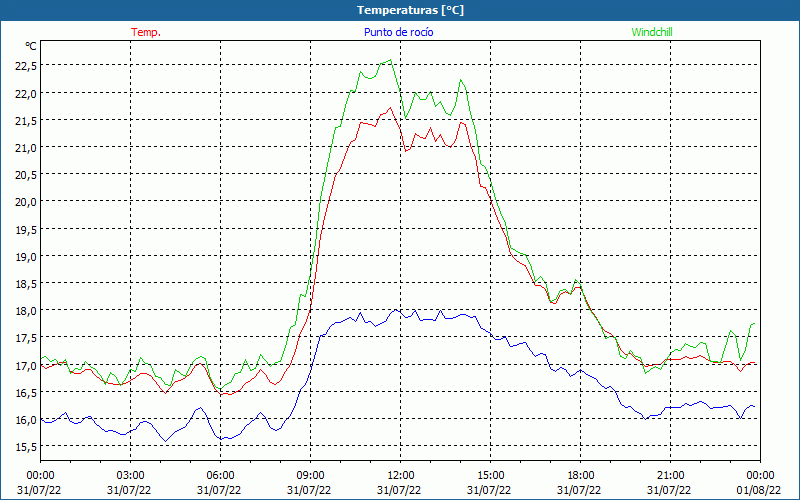Click the red temperature peak before 12:00
The image size is (800, 500).
[390, 108]
